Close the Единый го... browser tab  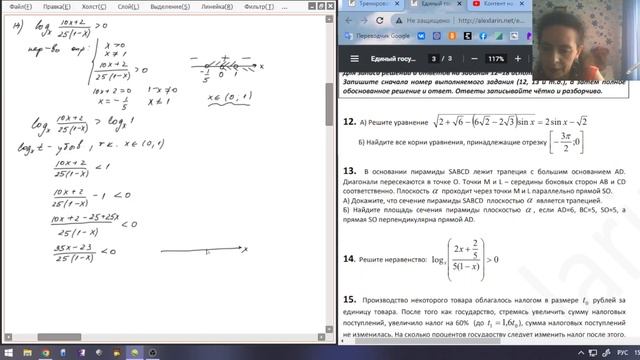pyautogui.click(x=459, y=4)
